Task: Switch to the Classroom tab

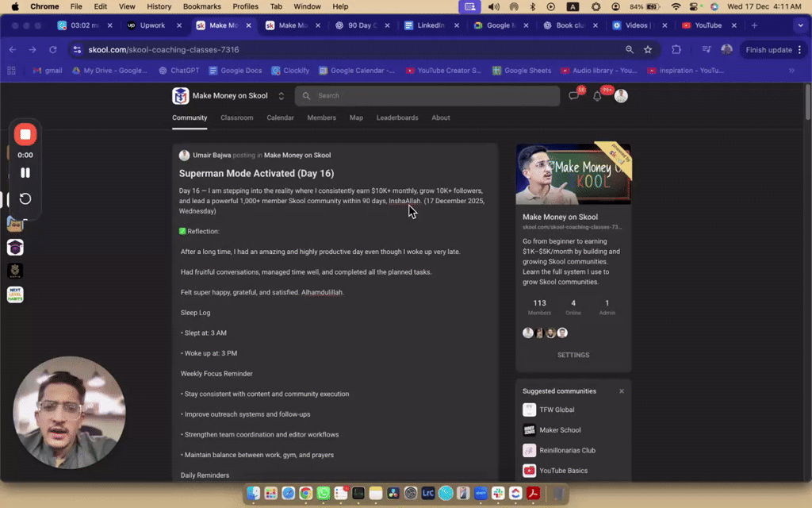Action: [x=236, y=117]
